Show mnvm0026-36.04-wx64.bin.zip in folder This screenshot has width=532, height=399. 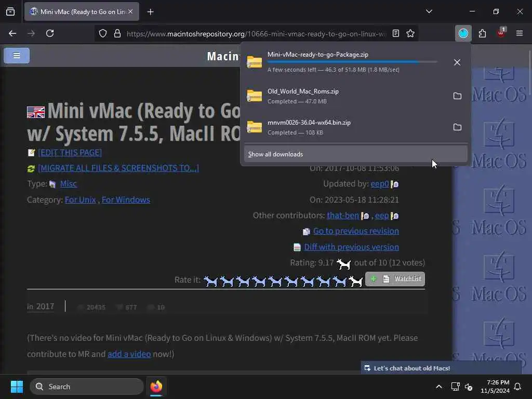[457, 127]
